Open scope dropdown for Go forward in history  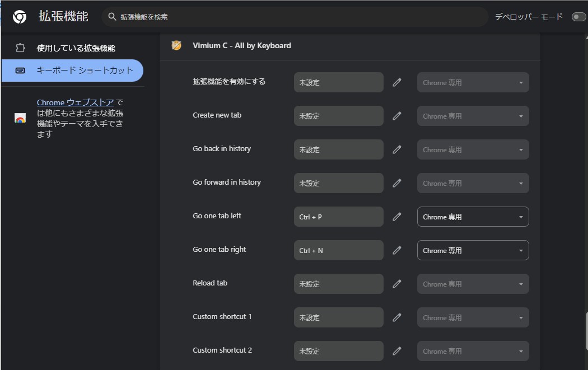(x=473, y=183)
